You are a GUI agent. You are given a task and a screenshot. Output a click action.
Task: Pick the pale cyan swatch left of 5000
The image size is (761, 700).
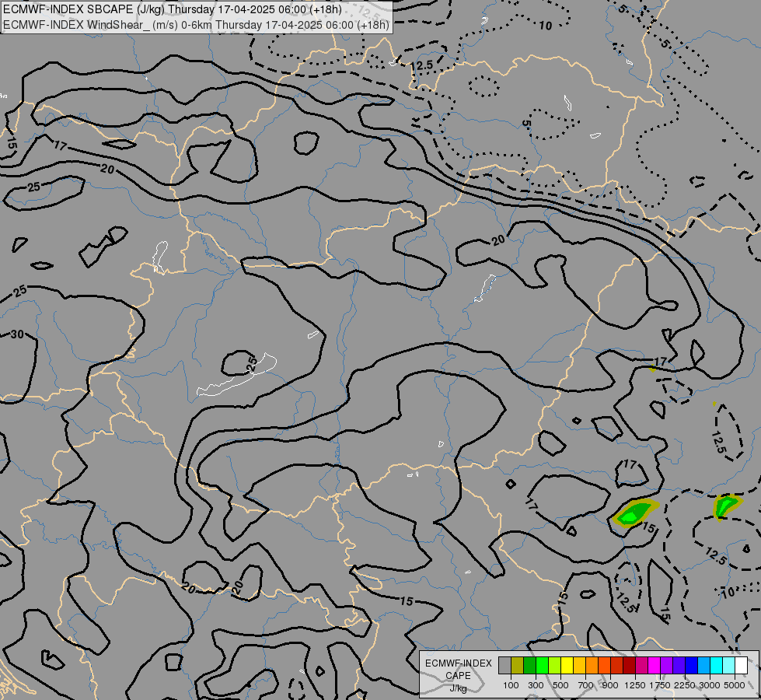point(728,665)
